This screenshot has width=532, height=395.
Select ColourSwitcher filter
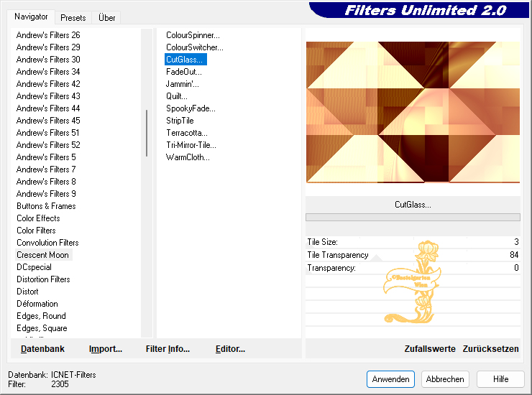coord(195,47)
